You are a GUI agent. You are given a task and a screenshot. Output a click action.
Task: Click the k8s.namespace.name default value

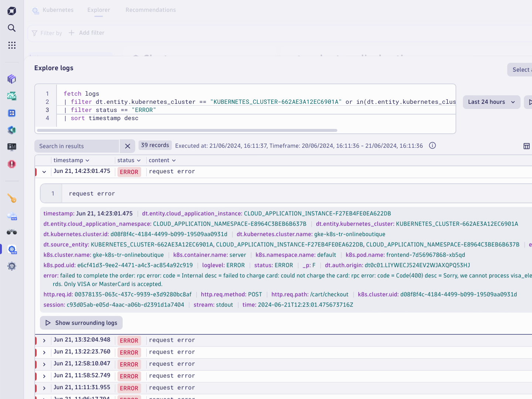point(327,255)
